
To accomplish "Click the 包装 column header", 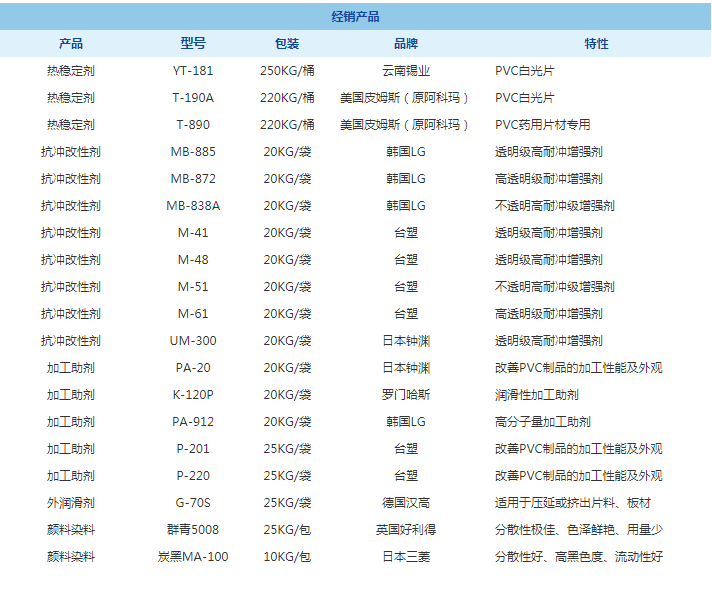I will (287, 44).
